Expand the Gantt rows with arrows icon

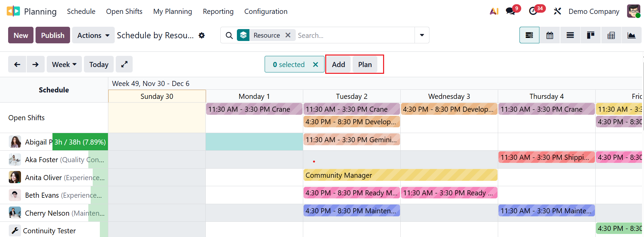click(x=124, y=64)
